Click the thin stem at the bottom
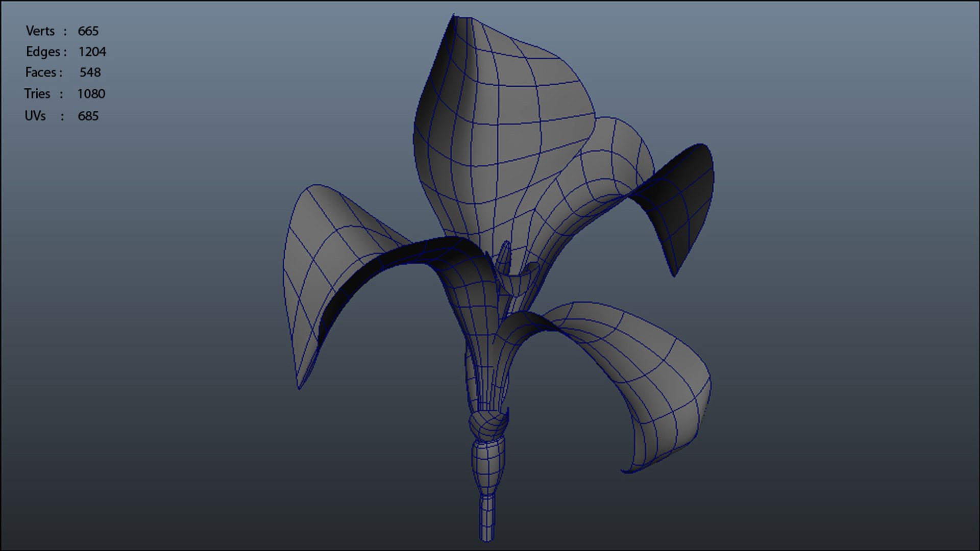Viewport: 980px width, 551px height. [487, 518]
